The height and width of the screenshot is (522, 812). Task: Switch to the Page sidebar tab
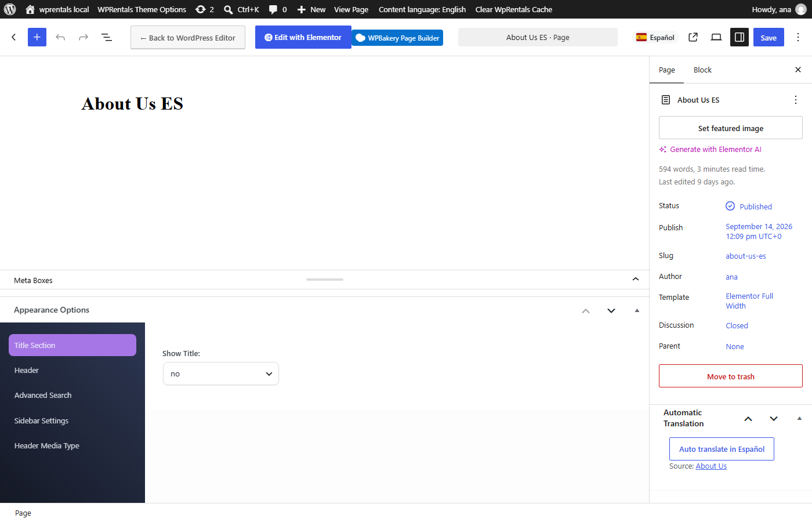tap(667, 70)
